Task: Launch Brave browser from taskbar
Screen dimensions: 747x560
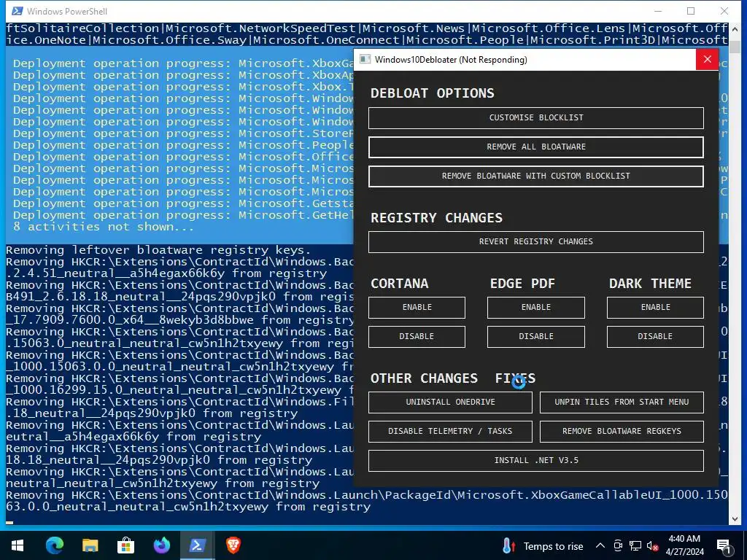Action: click(233, 545)
